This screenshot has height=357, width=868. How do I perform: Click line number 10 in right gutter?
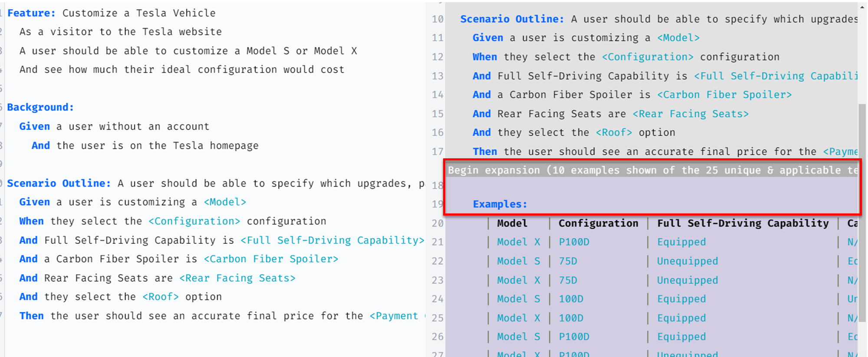pos(437,19)
